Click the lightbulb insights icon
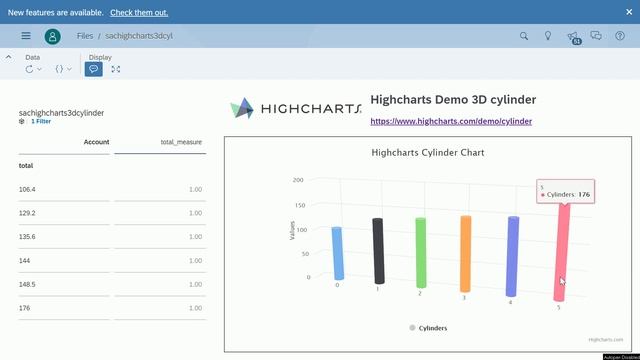 pyautogui.click(x=548, y=36)
